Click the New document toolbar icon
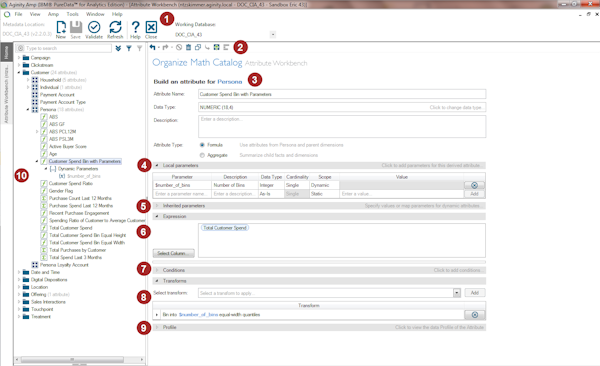The width and height of the screenshot is (600, 366). point(61,28)
